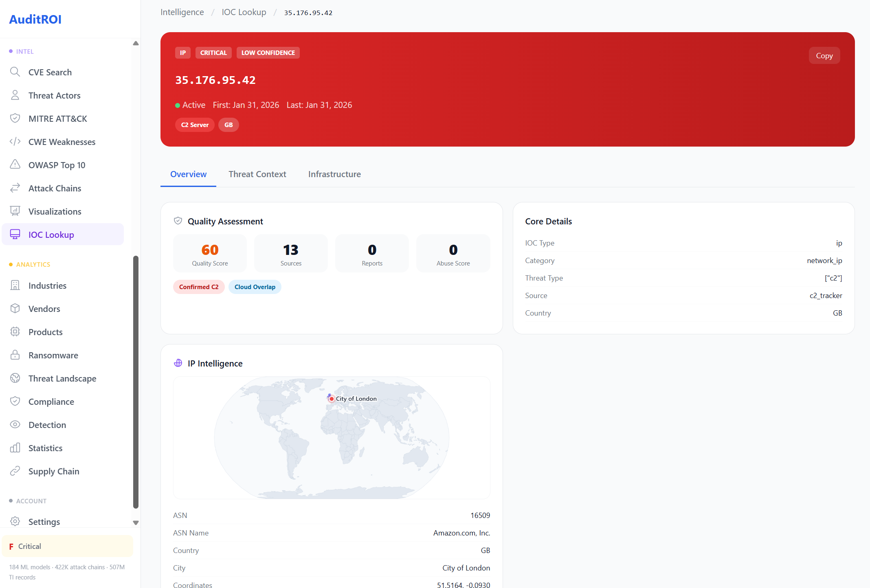Image resolution: width=870 pixels, height=588 pixels.
Task: Select the Ransomware icon under Analytics
Action: tap(15, 355)
